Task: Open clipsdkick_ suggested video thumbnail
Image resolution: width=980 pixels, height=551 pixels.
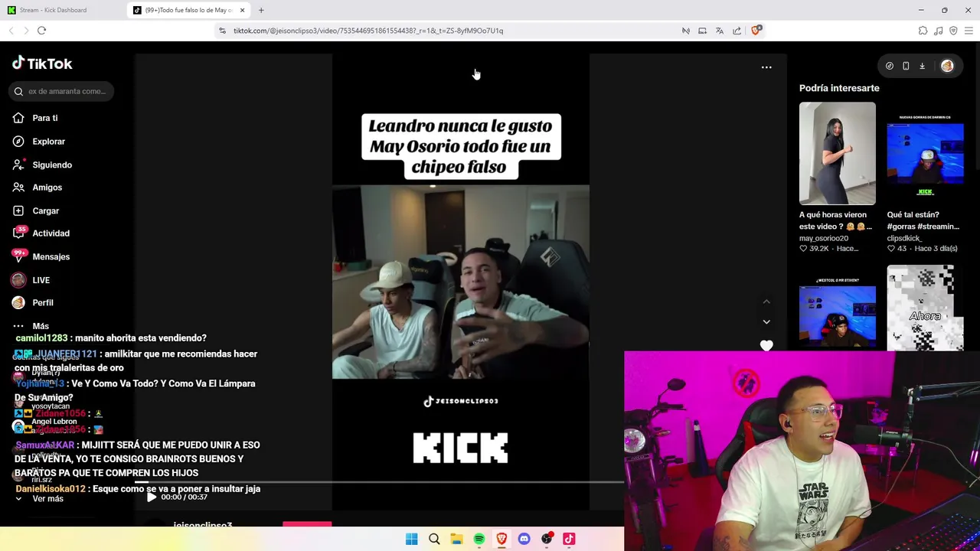Action: tap(926, 153)
